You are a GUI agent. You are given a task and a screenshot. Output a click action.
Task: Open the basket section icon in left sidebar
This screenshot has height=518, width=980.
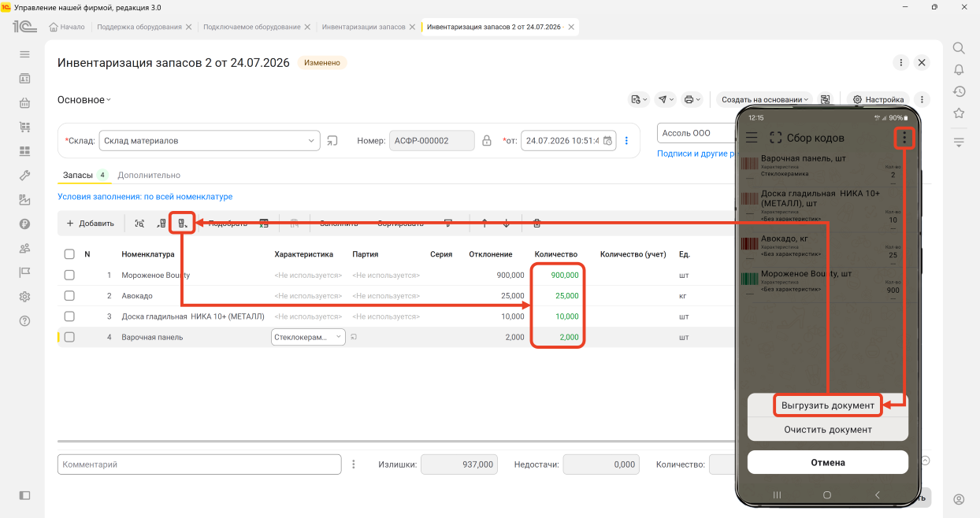point(24,102)
